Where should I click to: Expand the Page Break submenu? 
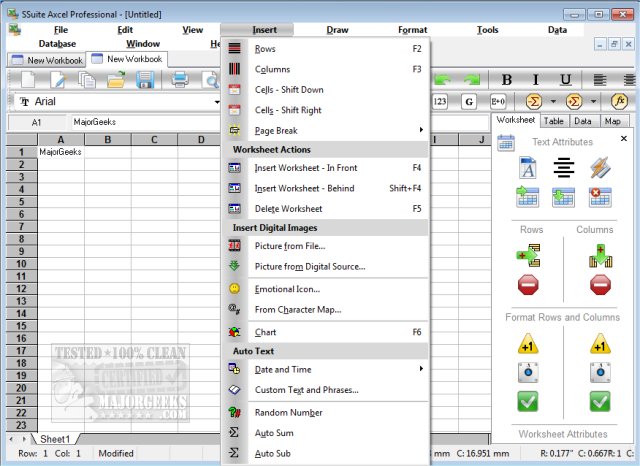[325, 131]
